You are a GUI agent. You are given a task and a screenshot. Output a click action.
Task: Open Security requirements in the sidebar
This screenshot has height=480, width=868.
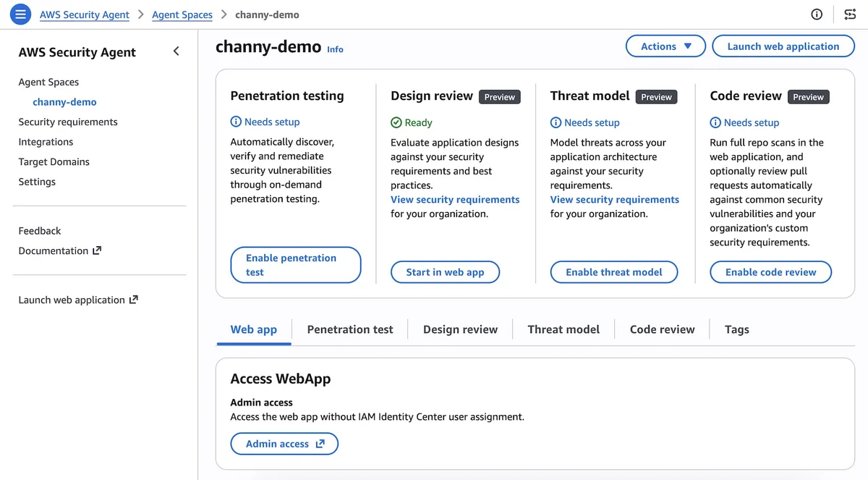coord(68,122)
